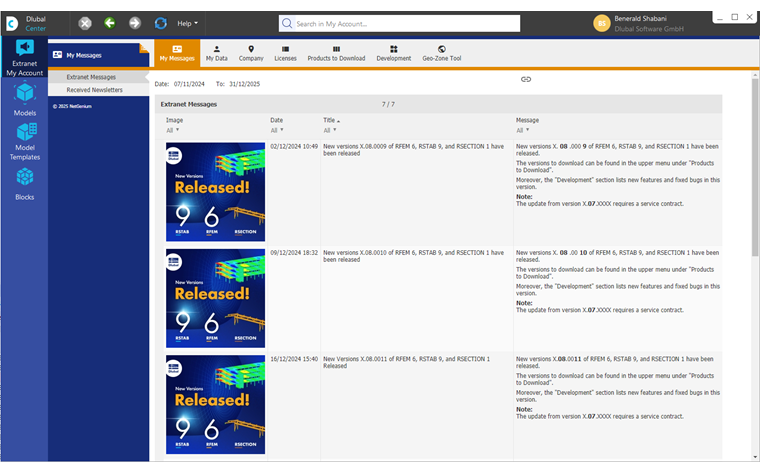Switch to My Messages tab
Image resolution: width=760 pixels, height=473 pixels.
pos(177,53)
